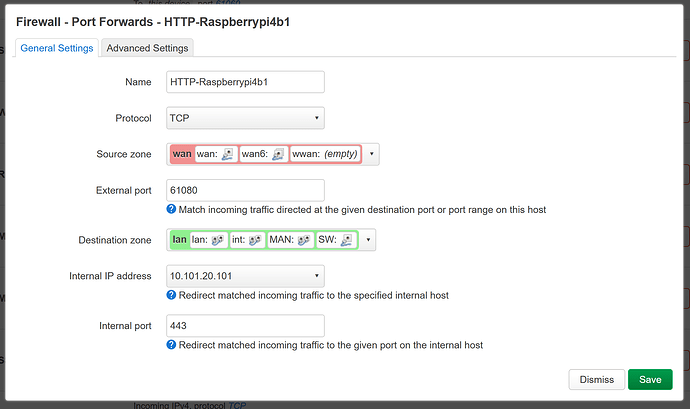
Task: Expand the Destination zone dropdown arrow
Action: click(x=368, y=240)
